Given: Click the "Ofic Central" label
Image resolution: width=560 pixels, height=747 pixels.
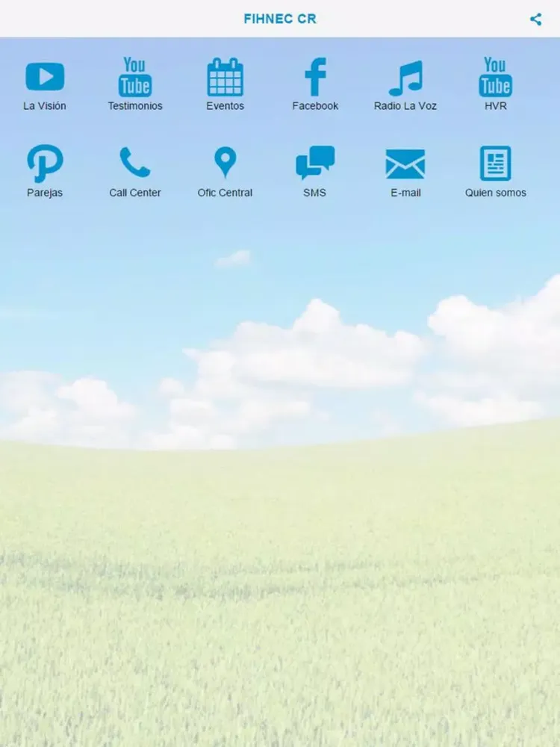Looking at the screenshot, I should click(225, 193).
